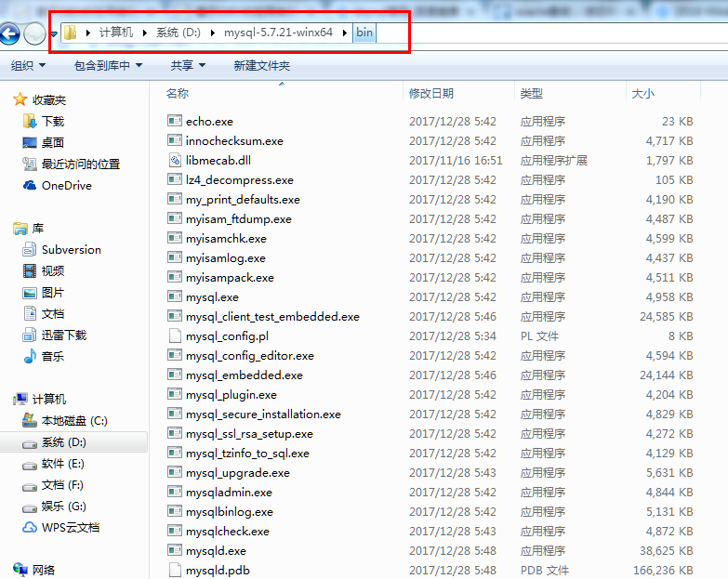Viewport: 728px width, 579px height.
Task: Open mysql-5.7.21-winx64 in the breadcrumb
Action: (x=278, y=32)
